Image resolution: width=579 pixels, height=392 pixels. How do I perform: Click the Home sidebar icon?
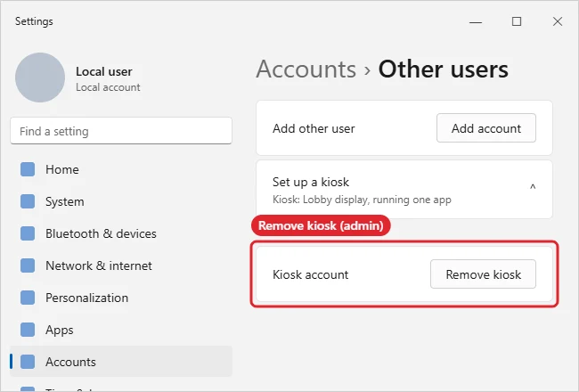pos(28,169)
